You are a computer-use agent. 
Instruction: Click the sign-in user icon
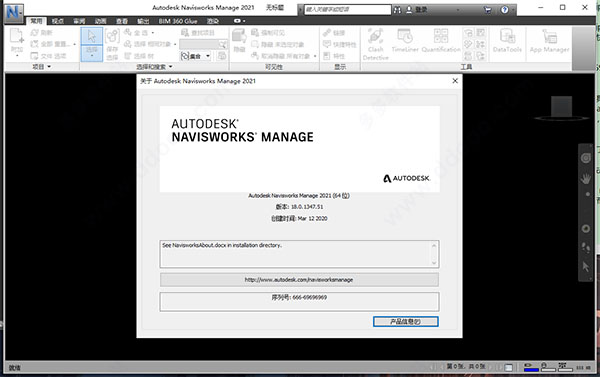(409, 10)
